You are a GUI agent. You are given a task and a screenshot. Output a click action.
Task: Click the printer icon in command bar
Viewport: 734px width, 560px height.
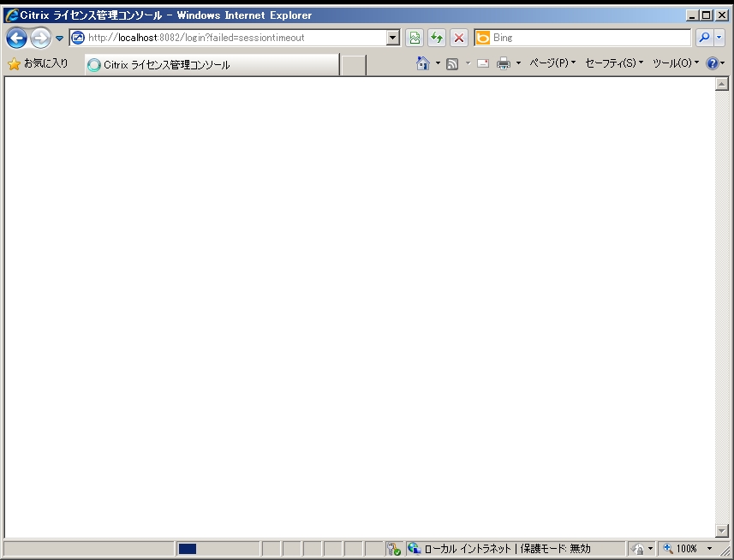504,64
